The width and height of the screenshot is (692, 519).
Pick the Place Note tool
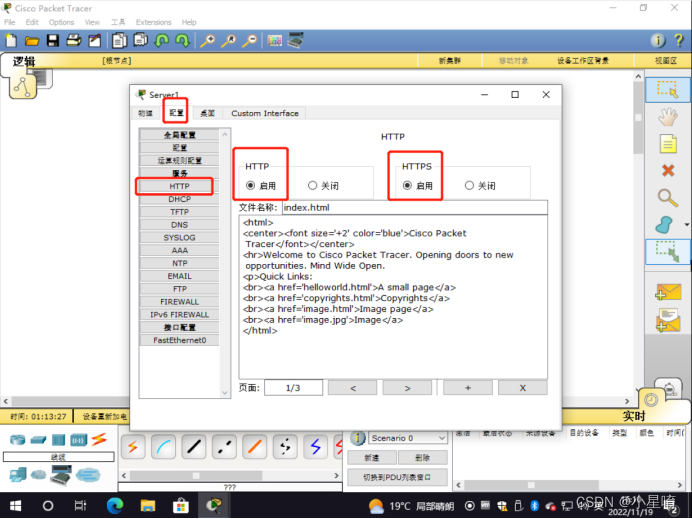(x=668, y=144)
